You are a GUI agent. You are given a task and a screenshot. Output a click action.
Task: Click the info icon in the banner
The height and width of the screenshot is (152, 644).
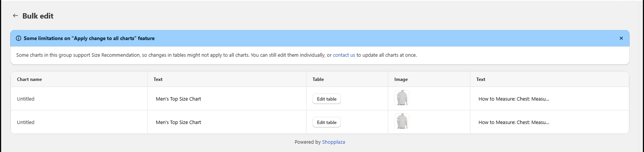tap(19, 38)
